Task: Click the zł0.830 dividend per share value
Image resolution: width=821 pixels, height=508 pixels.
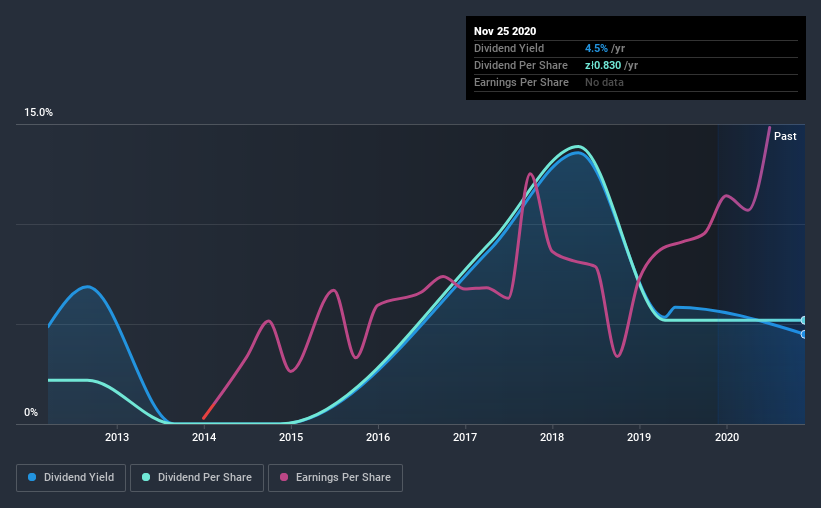Action: click(603, 65)
